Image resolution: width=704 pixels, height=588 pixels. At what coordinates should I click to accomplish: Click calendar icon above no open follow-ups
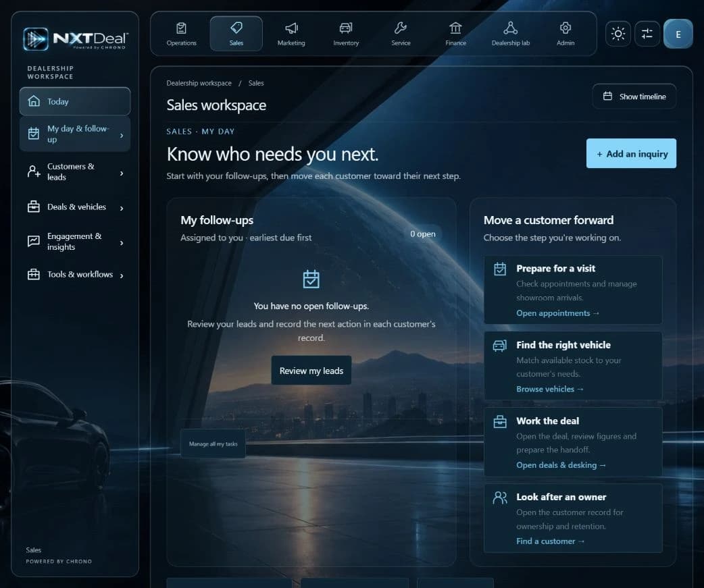click(311, 279)
